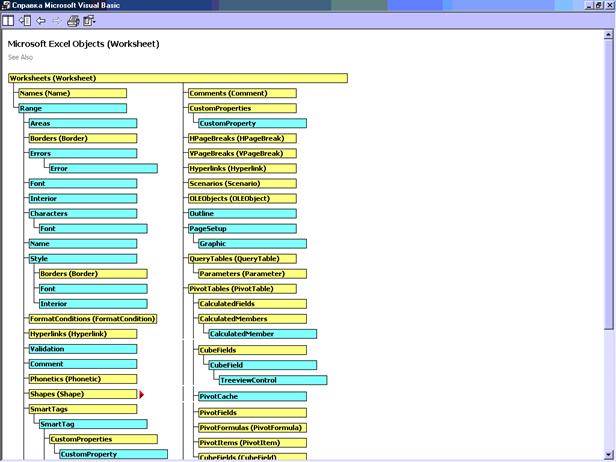Image resolution: width=616 pixels, height=462 pixels.
Task: Click the Validation object
Action: coord(83,349)
